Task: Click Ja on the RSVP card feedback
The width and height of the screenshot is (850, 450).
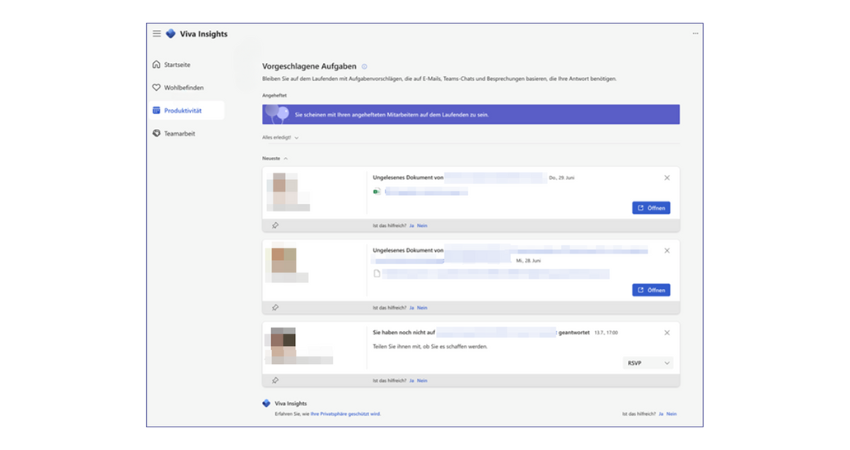Action: pyautogui.click(x=411, y=381)
